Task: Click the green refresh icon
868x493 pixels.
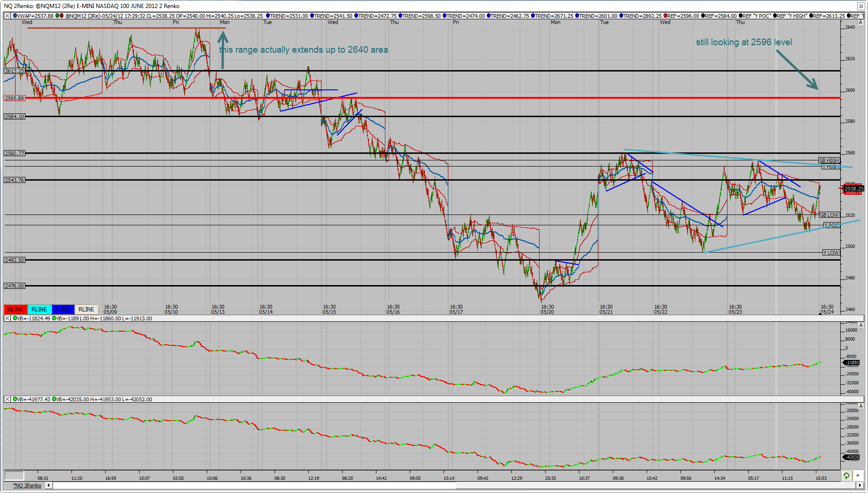Action: [x=846, y=476]
